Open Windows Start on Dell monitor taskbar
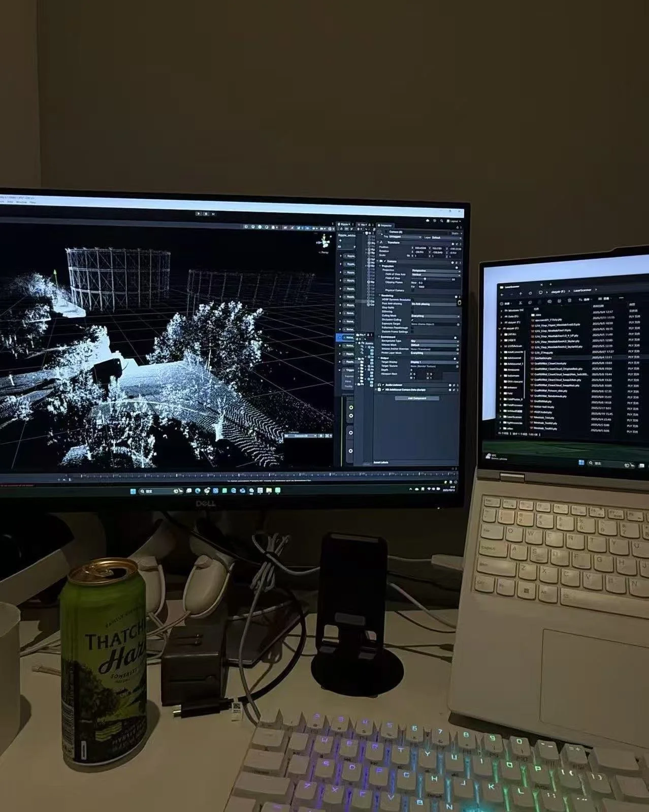Screen dimensions: 649x812 point(133,491)
